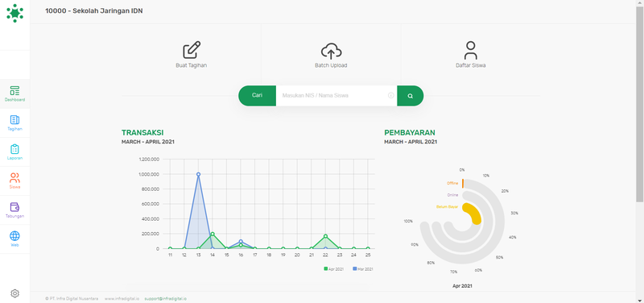Click the green magnifier search button
This screenshot has height=303, width=644.
(x=410, y=96)
